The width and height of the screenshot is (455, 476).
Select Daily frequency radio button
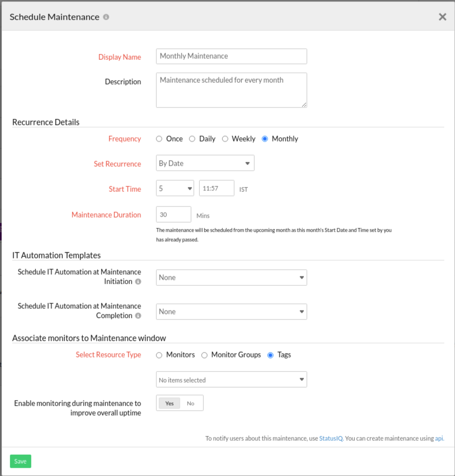(192, 139)
